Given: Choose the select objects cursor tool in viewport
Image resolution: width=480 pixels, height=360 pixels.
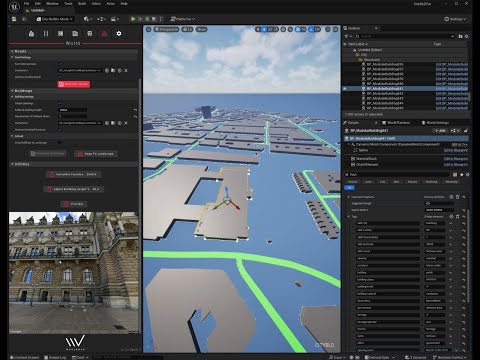Looking at the screenshot, I should 258,29.
